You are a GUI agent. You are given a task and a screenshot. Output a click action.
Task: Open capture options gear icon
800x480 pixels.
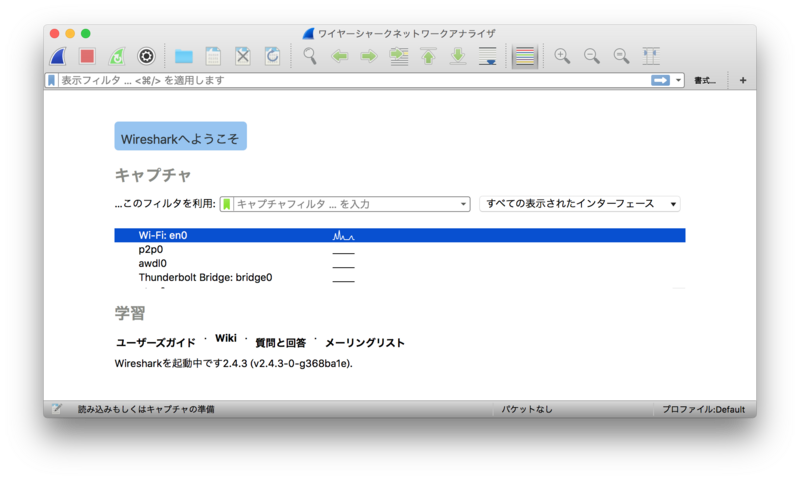pos(146,56)
